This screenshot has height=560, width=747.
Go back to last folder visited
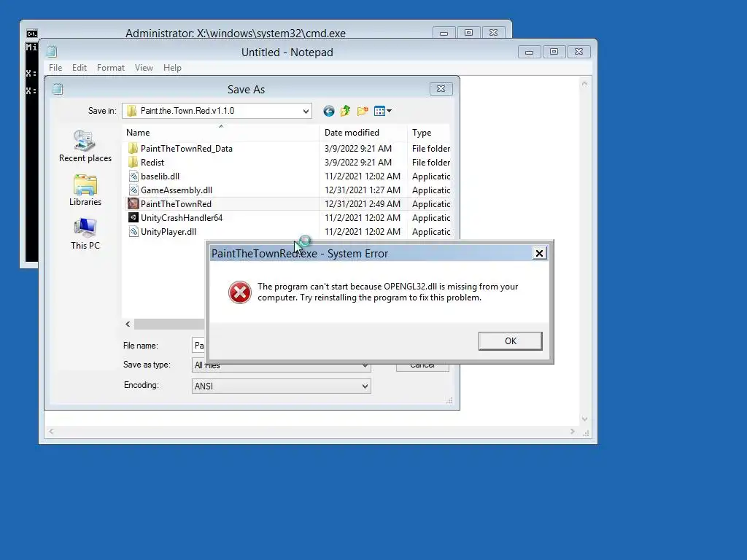click(x=329, y=111)
